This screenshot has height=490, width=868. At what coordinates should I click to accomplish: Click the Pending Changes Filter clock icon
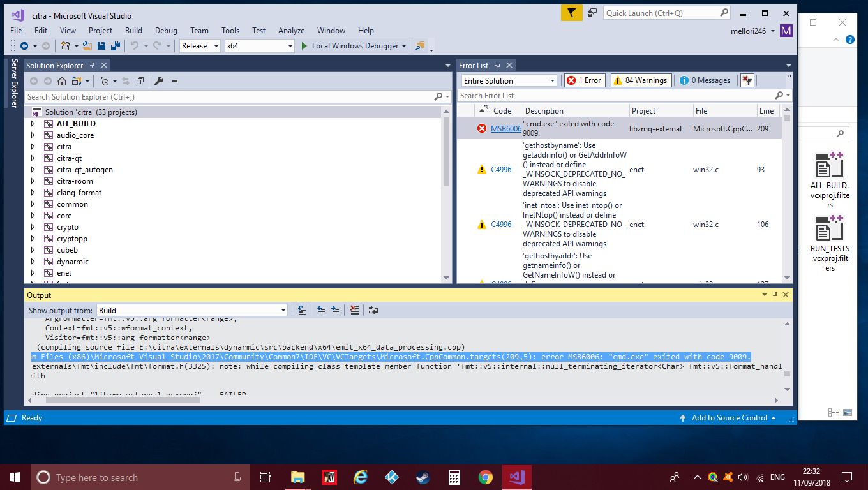(x=105, y=81)
